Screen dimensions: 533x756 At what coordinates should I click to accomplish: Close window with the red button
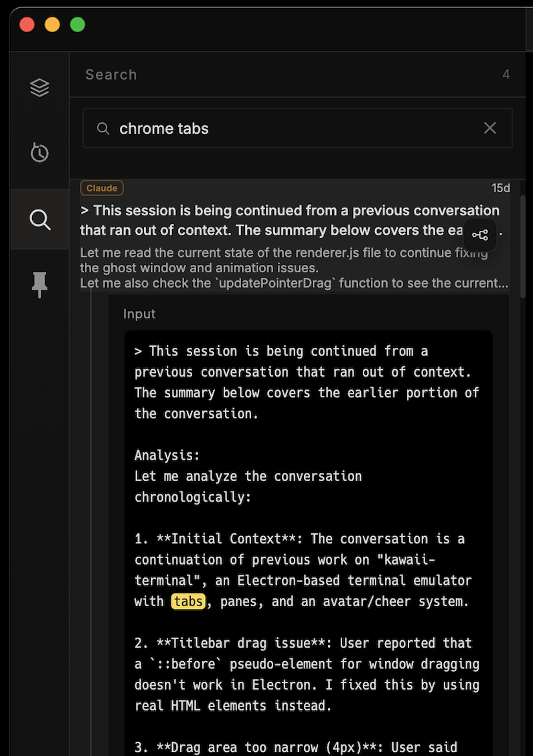[x=27, y=25]
